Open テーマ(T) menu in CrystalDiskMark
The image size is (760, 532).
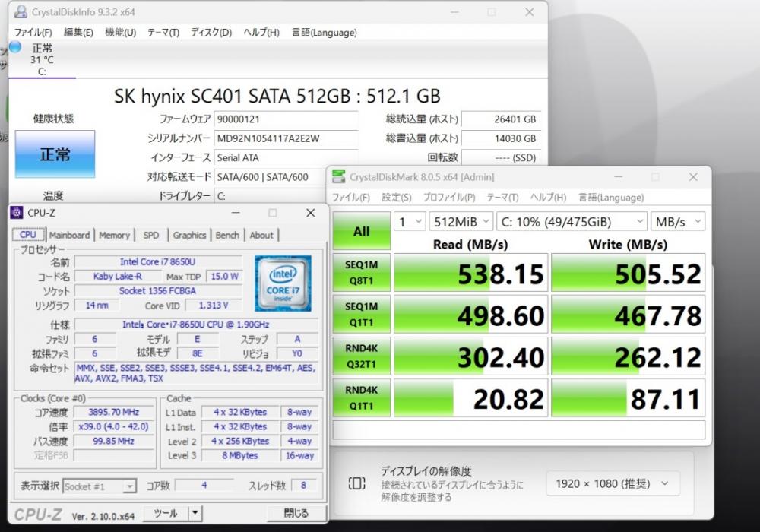(x=502, y=197)
